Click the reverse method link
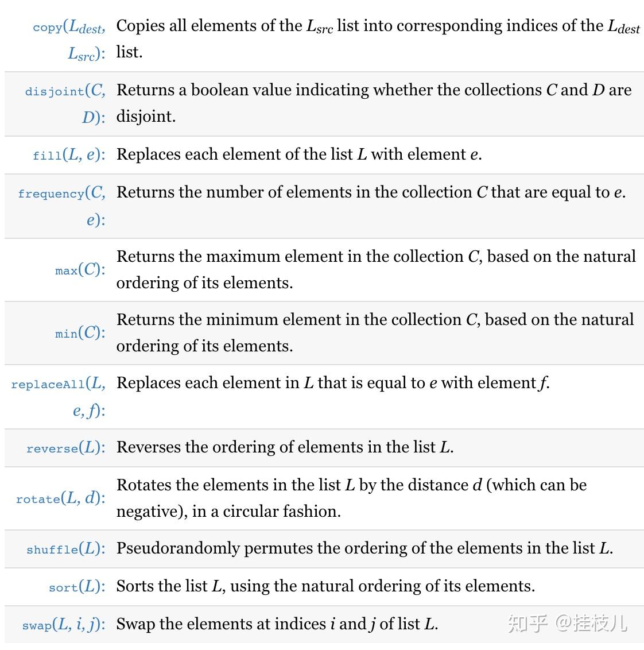Image resolution: width=644 pixels, height=650 pixels. tap(52, 448)
